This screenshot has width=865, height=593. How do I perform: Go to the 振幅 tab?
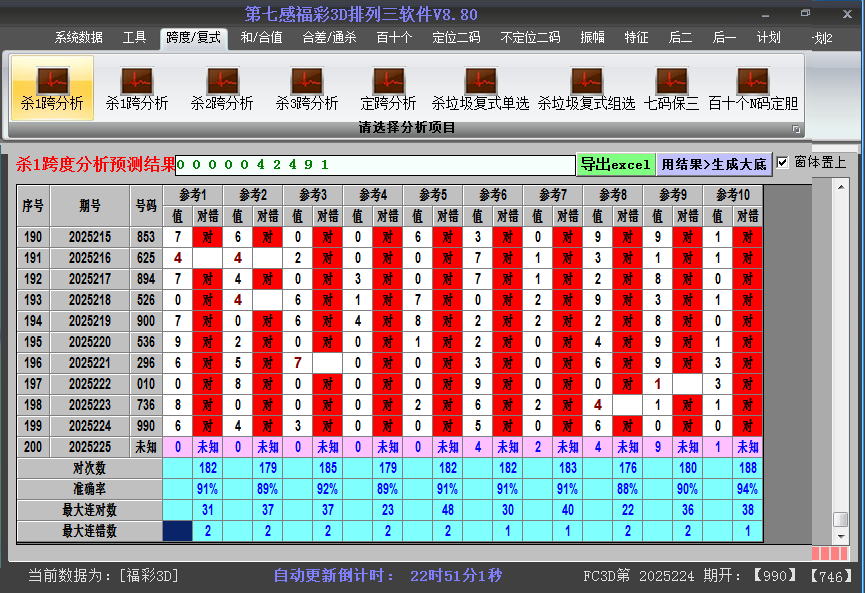pyautogui.click(x=594, y=38)
